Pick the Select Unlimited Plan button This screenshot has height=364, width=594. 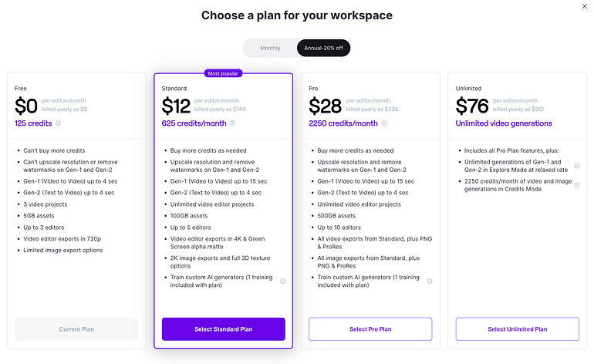tap(518, 329)
